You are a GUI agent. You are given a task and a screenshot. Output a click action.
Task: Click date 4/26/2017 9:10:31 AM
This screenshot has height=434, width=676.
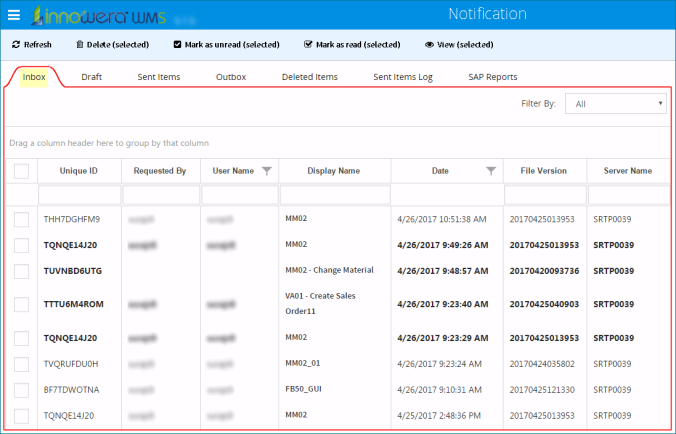[439, 390]
